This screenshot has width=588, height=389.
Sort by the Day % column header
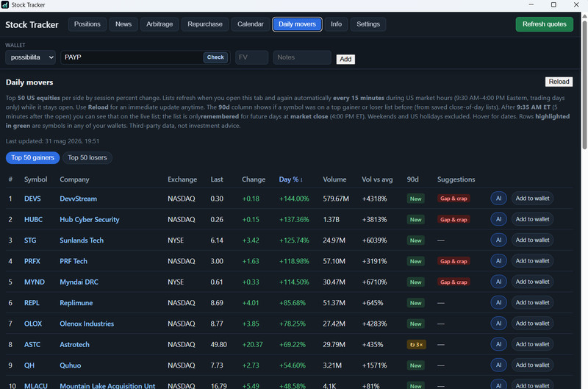[x=290, y=179]
